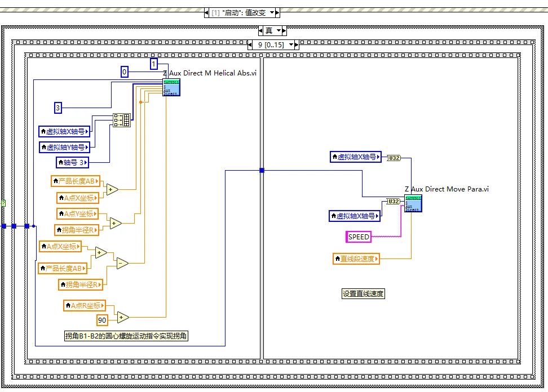Screen dimensions: 548x392
Task: Select the 直线段速度 local variable
Action: (x=356, y=259)
